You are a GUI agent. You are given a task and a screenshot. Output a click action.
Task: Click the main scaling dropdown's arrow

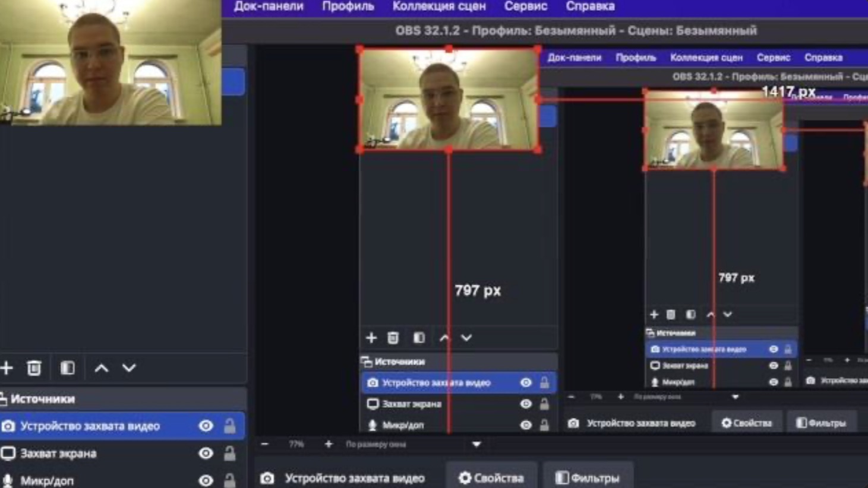476,444
